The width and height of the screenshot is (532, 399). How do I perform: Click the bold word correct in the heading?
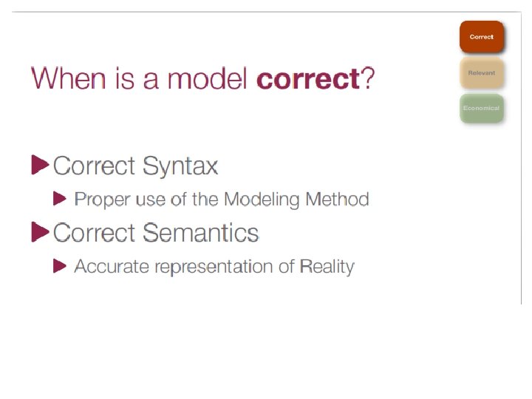tap(308, 79)
